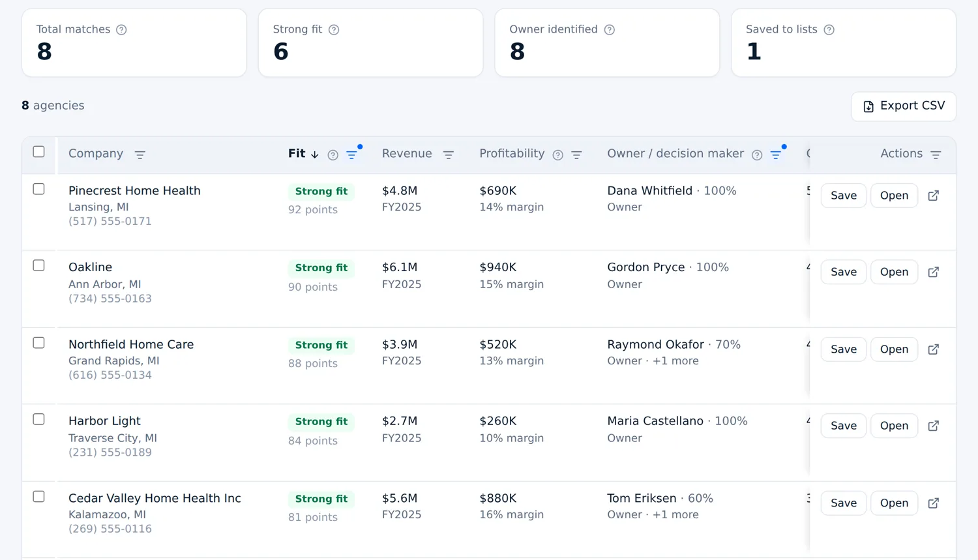Toggle the select-all header checkbox
This screenshot has width=978, height=560.
39,152
